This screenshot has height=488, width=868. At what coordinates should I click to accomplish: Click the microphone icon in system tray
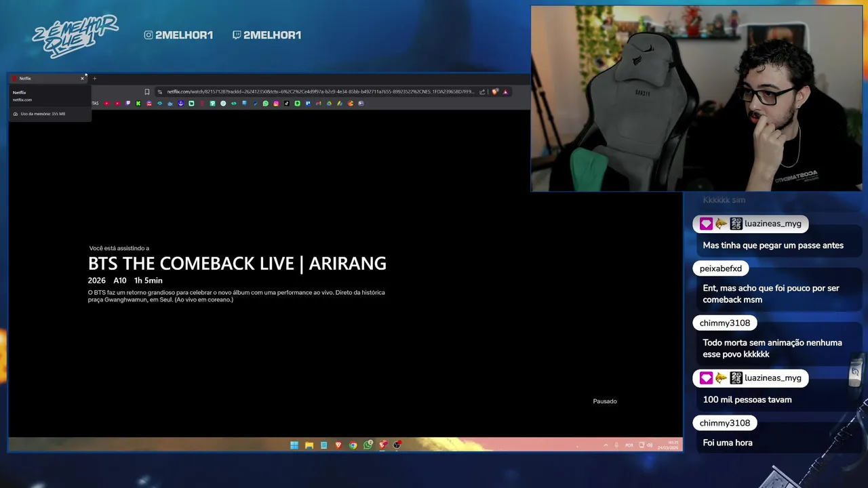tap(616, 445)
